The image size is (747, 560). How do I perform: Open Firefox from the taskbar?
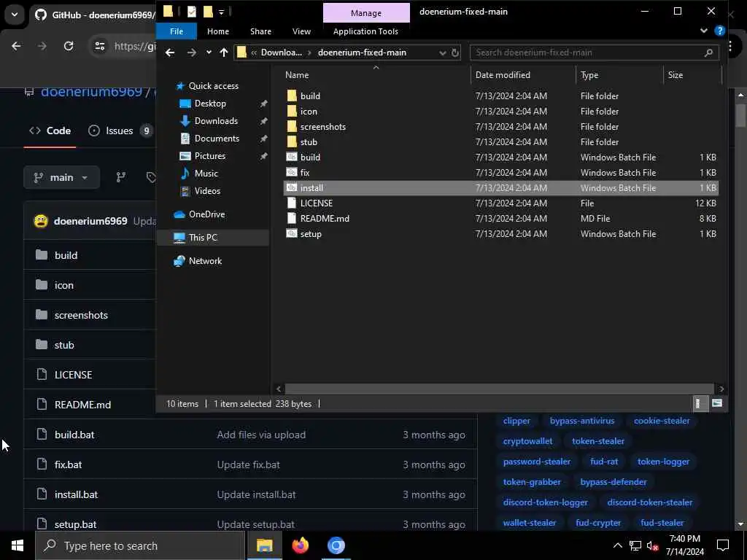300,545
